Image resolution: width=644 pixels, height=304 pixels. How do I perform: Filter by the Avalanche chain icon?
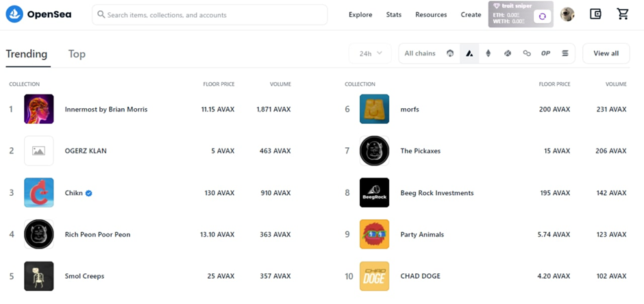(469, 53)
